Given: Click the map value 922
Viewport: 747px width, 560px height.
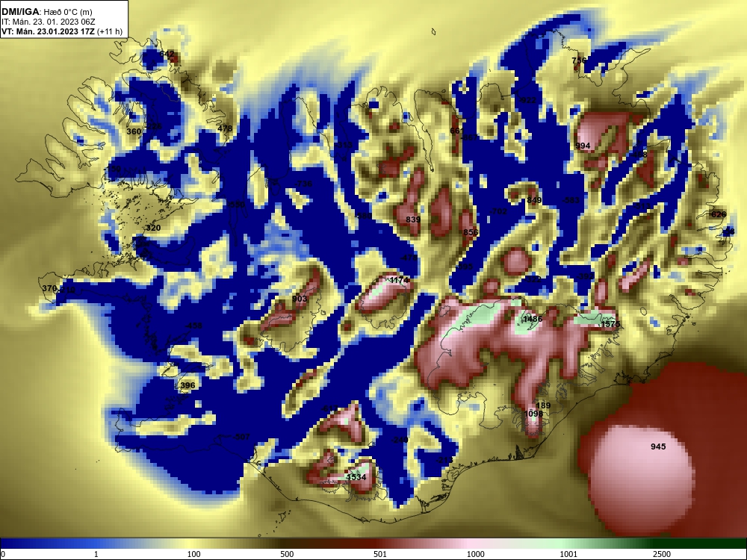Looking at the screenshot, I should (528, 100).
